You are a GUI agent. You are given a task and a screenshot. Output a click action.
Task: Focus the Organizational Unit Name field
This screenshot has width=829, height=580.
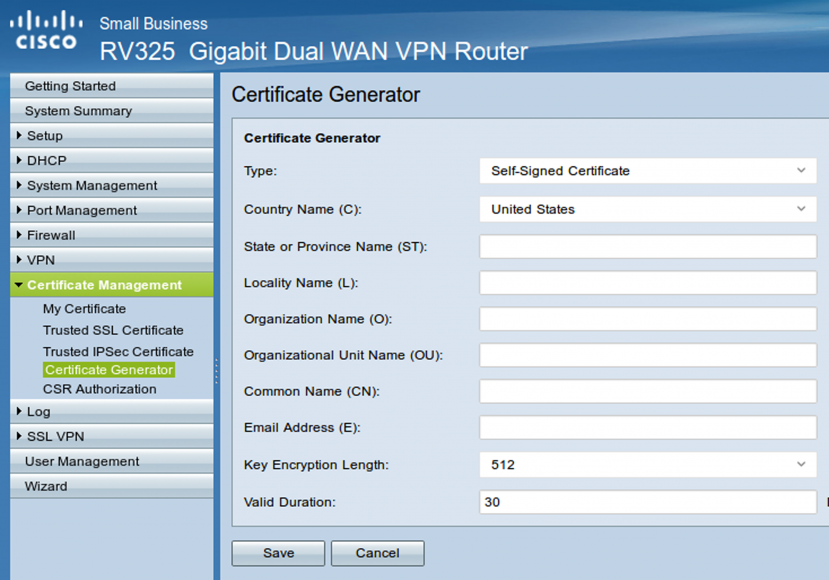click(648, 355)
